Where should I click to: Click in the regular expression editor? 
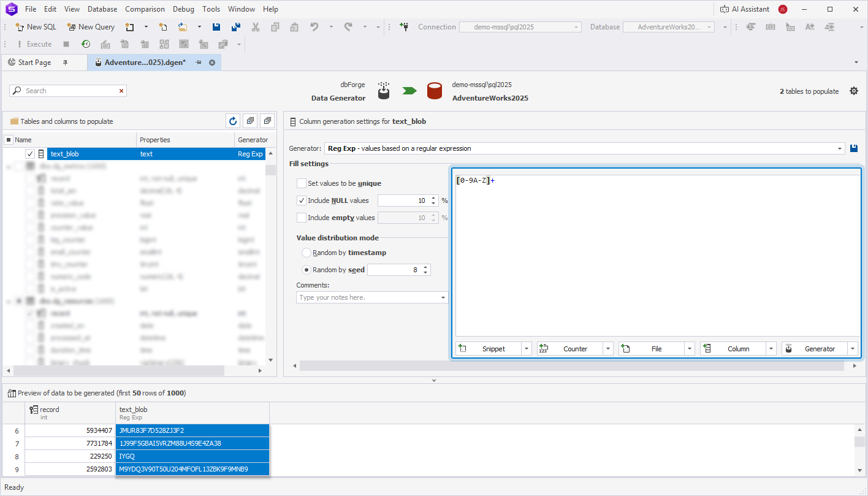point(657,254)
